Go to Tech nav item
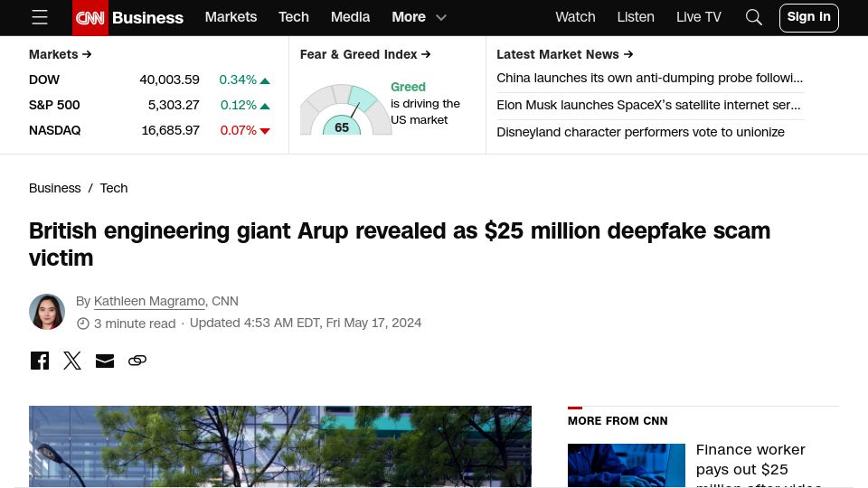868x488 pixels. point(293,17)
